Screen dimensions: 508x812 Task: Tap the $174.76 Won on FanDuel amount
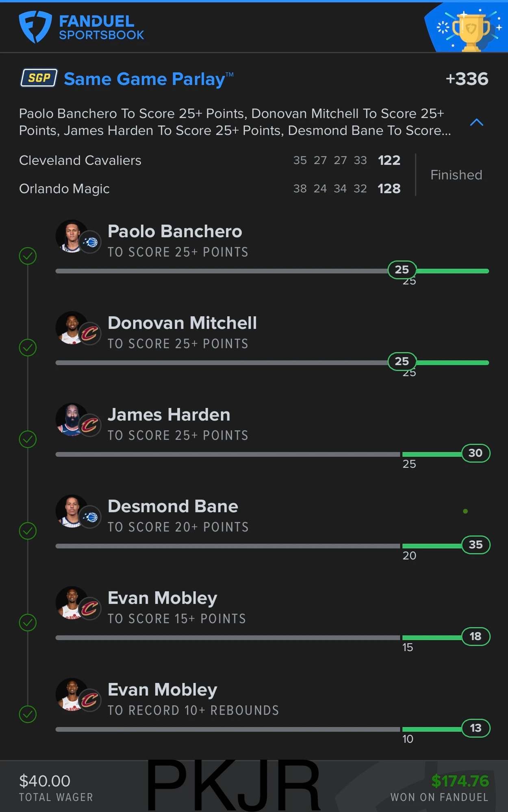pyautogui.click(x=460, y=781)
